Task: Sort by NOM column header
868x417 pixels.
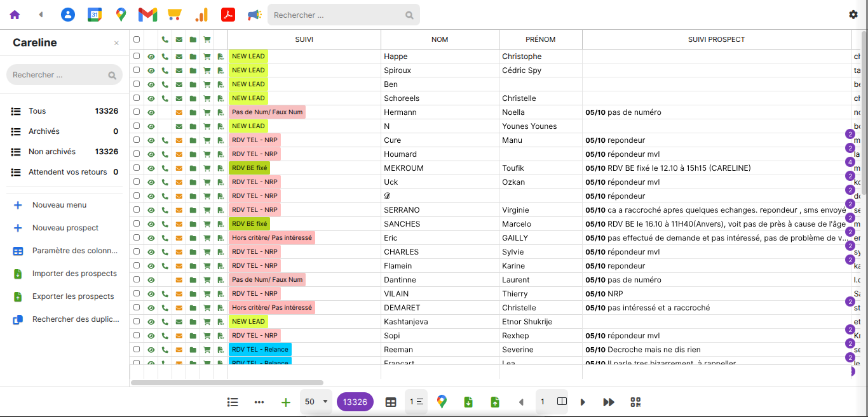Action: coord(440,39)
